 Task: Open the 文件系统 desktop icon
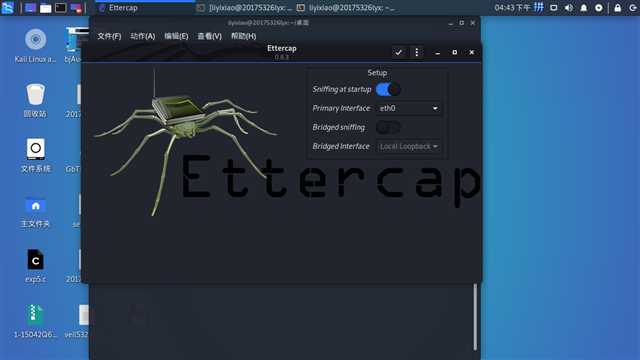[x=36, y=156]
